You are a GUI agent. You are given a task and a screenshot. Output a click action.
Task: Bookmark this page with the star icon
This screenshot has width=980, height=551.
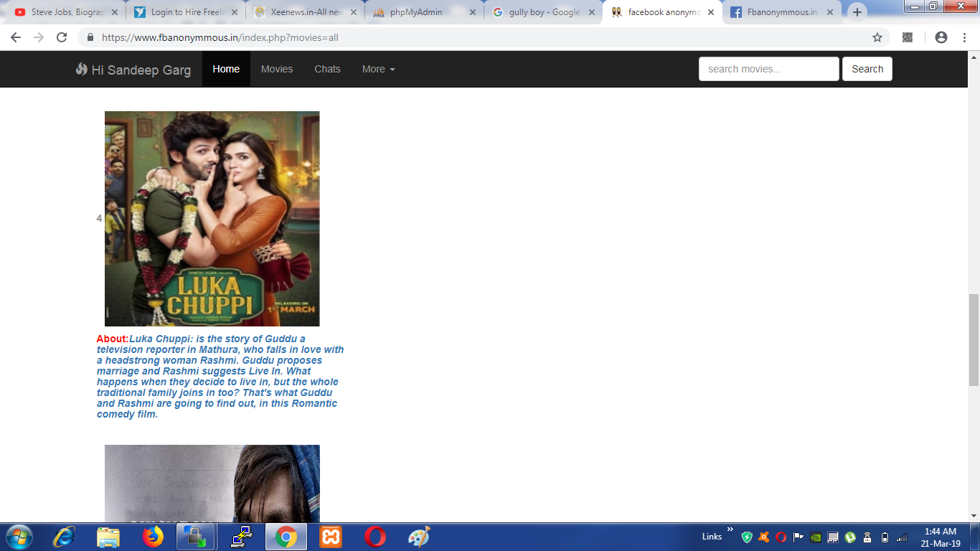877,37
